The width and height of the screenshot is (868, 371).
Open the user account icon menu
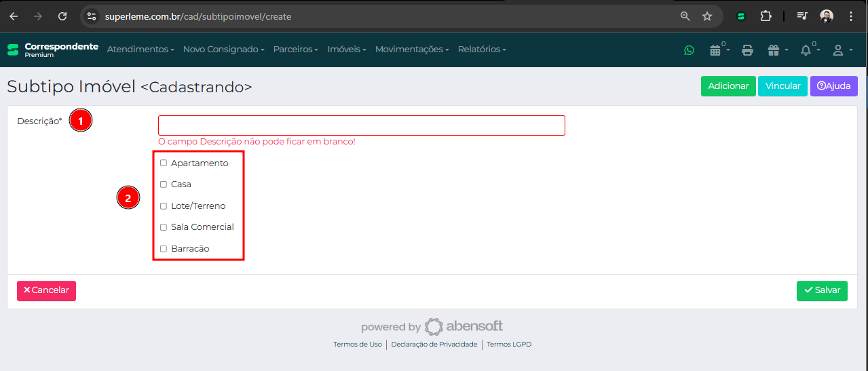[839, 50]
